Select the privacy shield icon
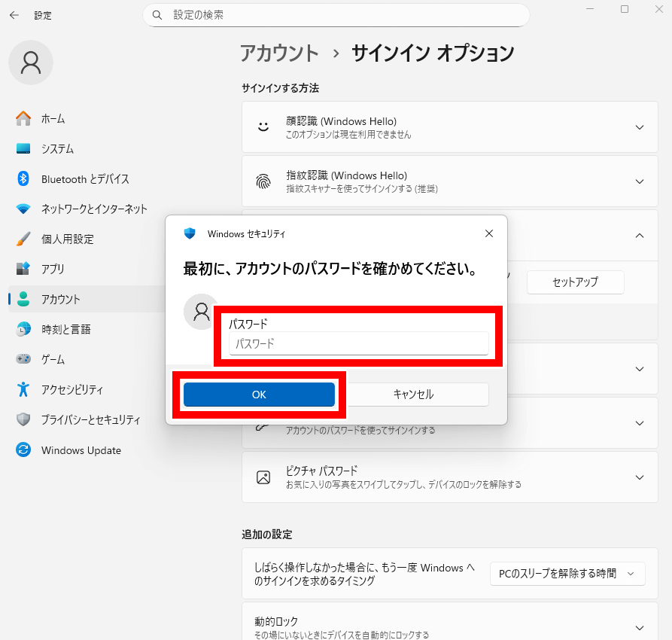672x640 pixels. 23,420
